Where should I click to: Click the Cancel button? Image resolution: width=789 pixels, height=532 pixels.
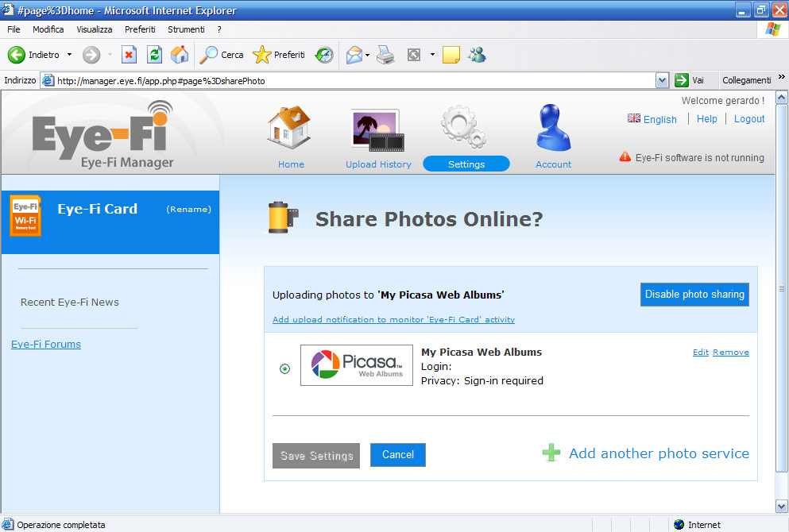point(398,454)
